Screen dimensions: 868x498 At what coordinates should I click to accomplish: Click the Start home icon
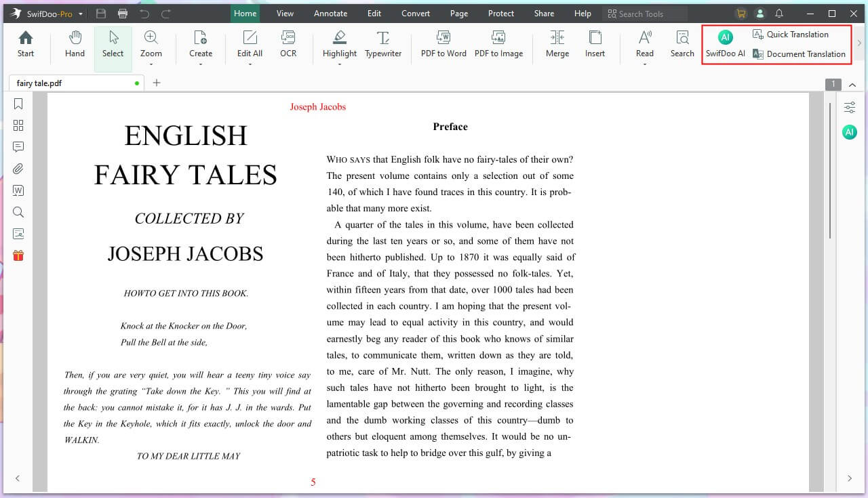(26, 44)
